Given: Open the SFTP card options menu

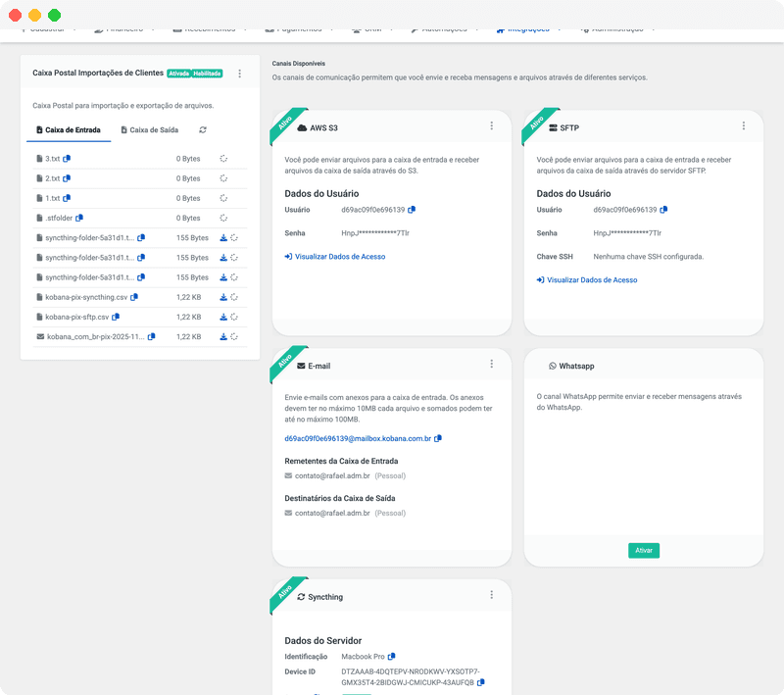Looking at the screenshot, I should [x=742, y=125].
